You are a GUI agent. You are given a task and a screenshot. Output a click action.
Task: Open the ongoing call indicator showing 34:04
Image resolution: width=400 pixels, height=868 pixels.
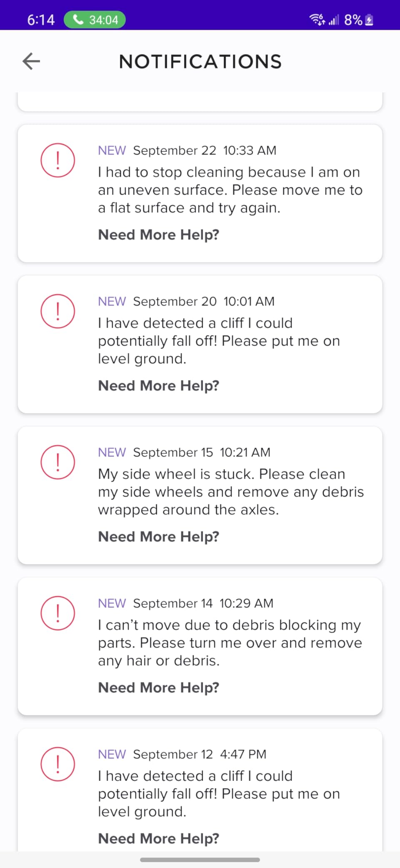point(95,20)
